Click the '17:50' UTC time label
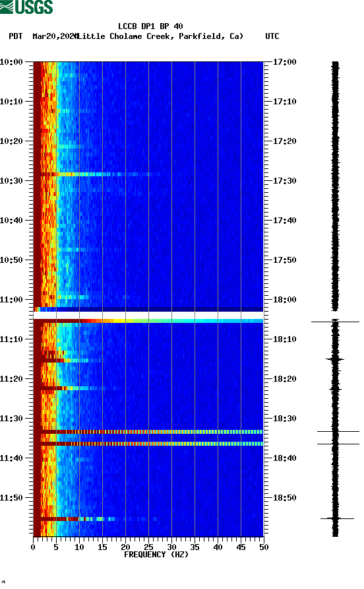 click(284, 260)
